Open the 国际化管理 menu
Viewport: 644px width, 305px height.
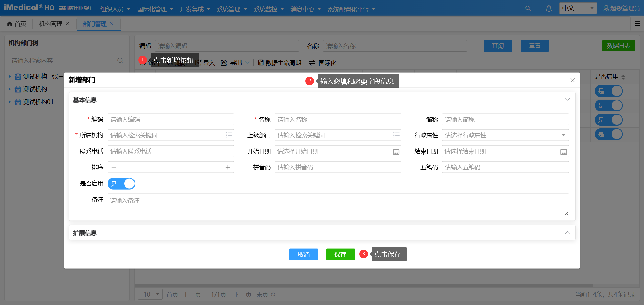155,9
